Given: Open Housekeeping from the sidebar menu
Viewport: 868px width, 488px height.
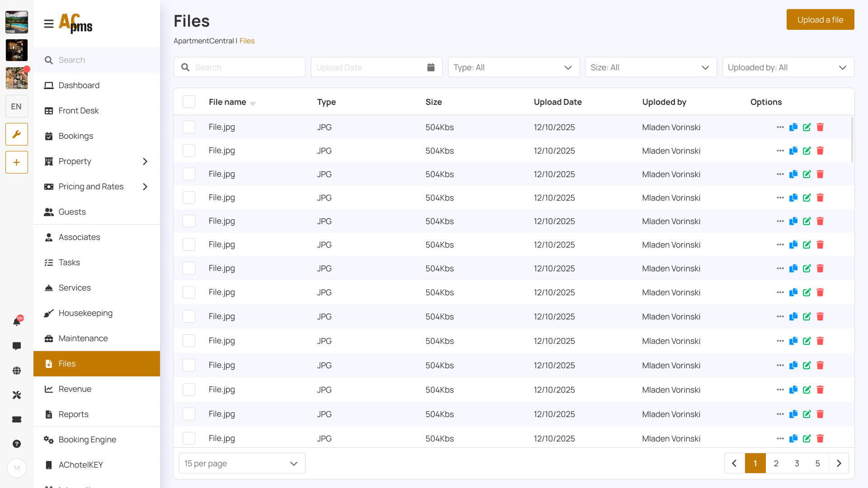Looking at the screenshot, I should 85,313.
